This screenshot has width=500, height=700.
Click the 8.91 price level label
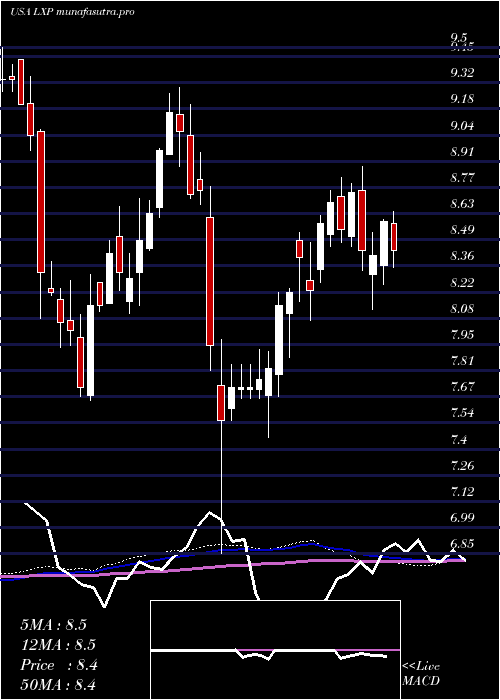(462, 151)
